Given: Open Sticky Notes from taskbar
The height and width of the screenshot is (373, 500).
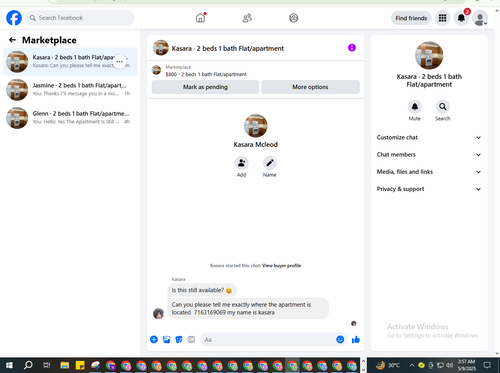Looking at the screenshot, I should [x=80, y=366].
